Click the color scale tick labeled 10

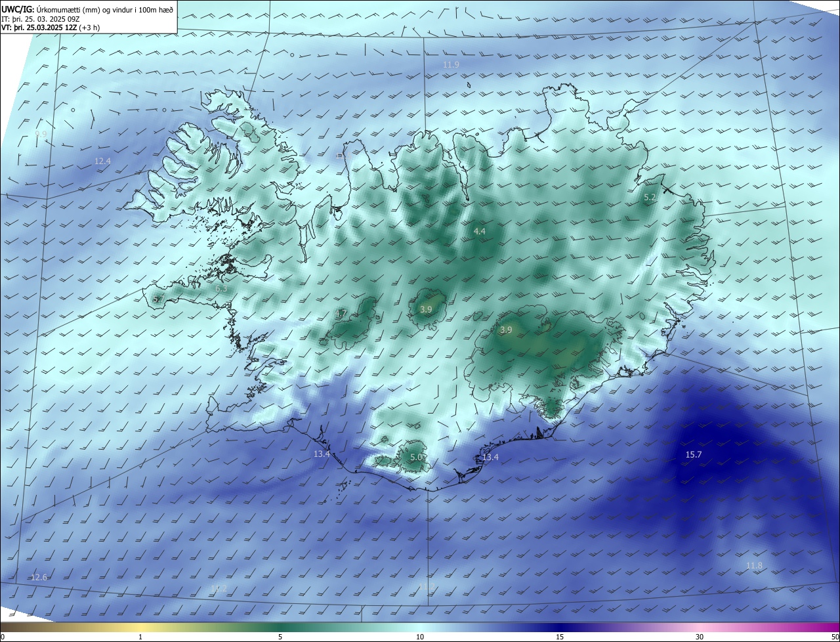tap(420, 637)
